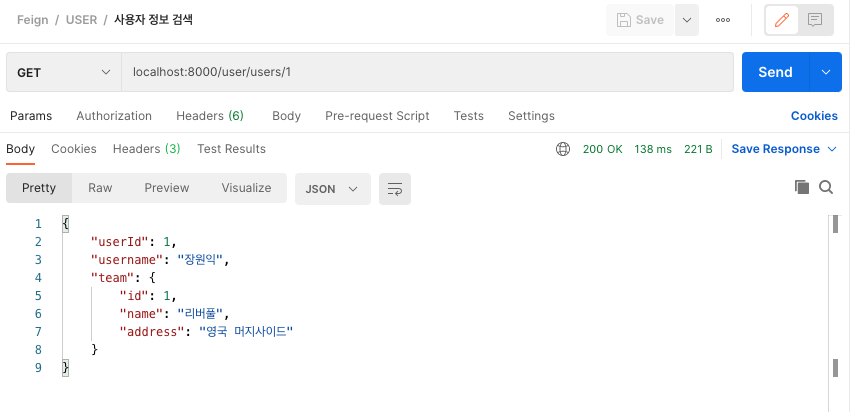852x412 pixels.
Task: Click the 200 OK status text
Action: pyautogui.click(x=603, y=149)
